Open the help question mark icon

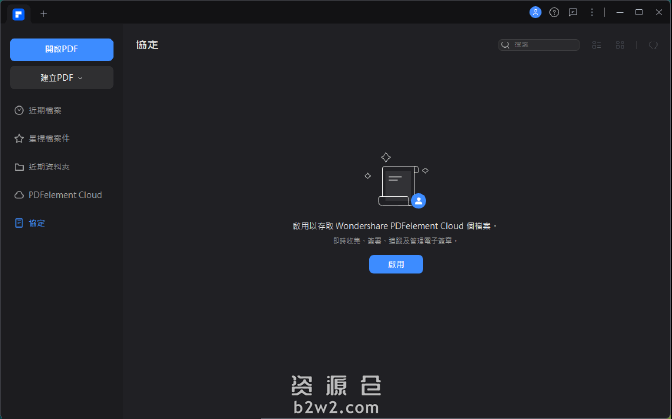(554, 12)
